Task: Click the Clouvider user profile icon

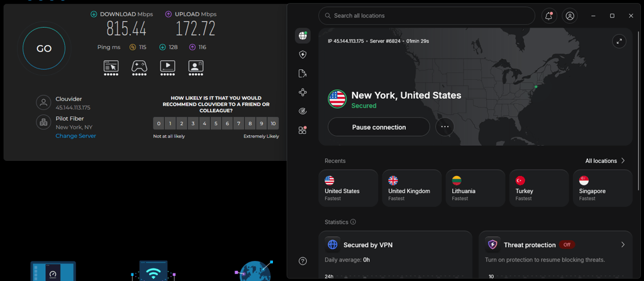Action: point(43,102)
